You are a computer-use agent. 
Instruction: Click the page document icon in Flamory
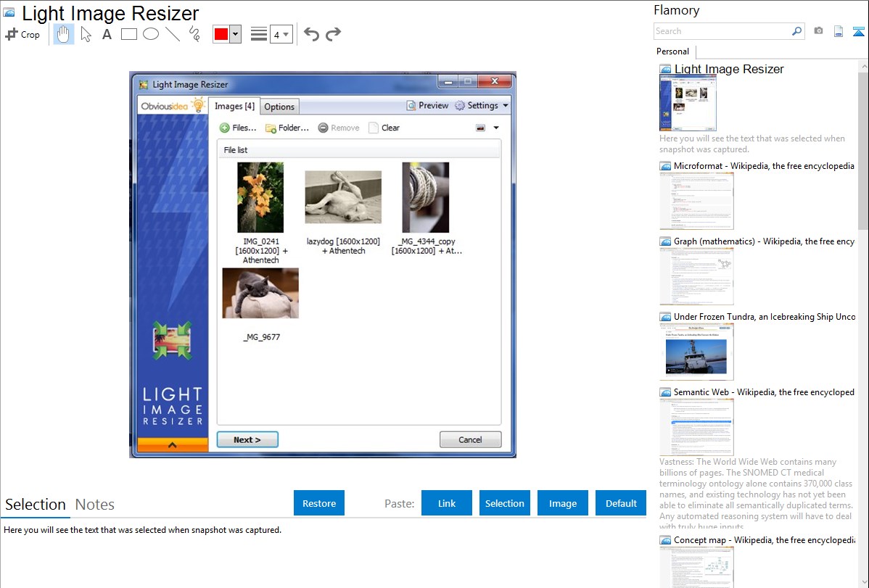tap(839, 31)
